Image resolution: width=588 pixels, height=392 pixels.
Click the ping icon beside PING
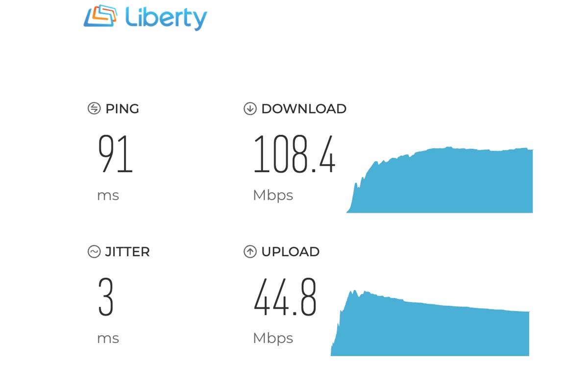point(94,108)
